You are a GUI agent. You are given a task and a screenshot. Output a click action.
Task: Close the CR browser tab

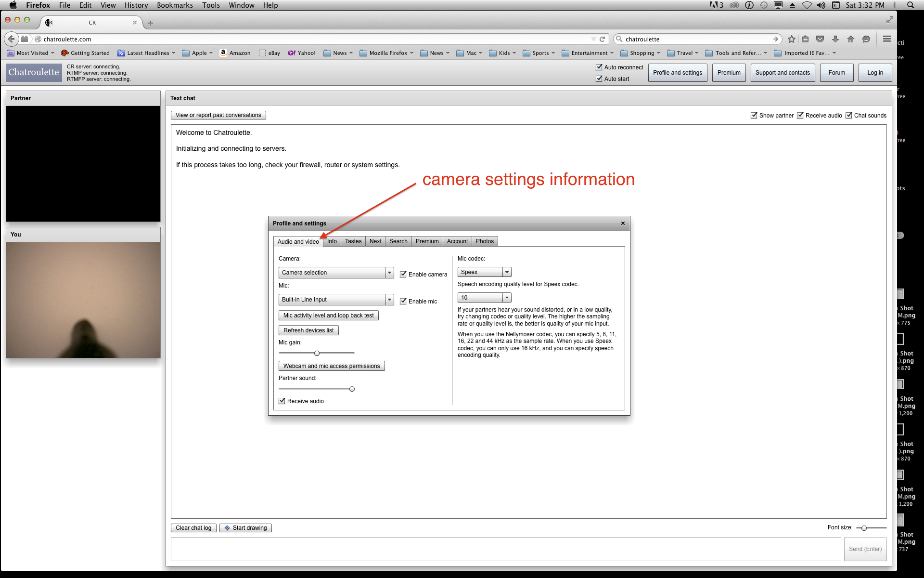(x=135, y=23)
